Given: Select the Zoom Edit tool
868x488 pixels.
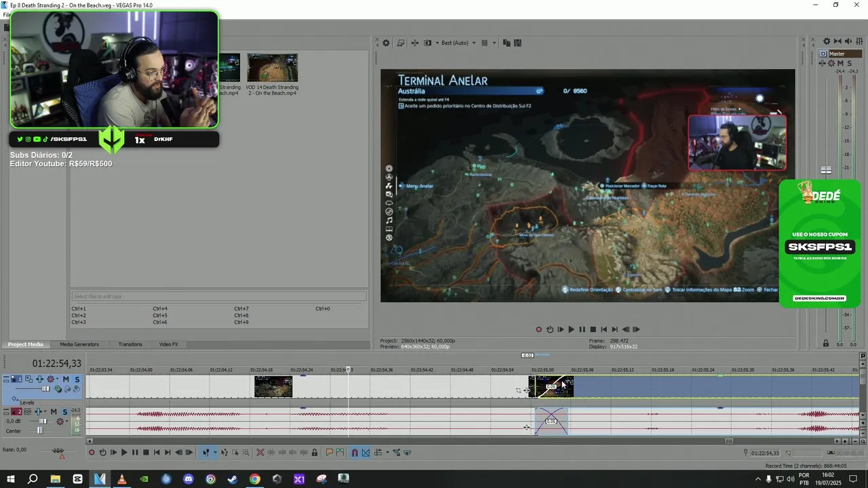Looking at the screenshot, I should point(245,453).
